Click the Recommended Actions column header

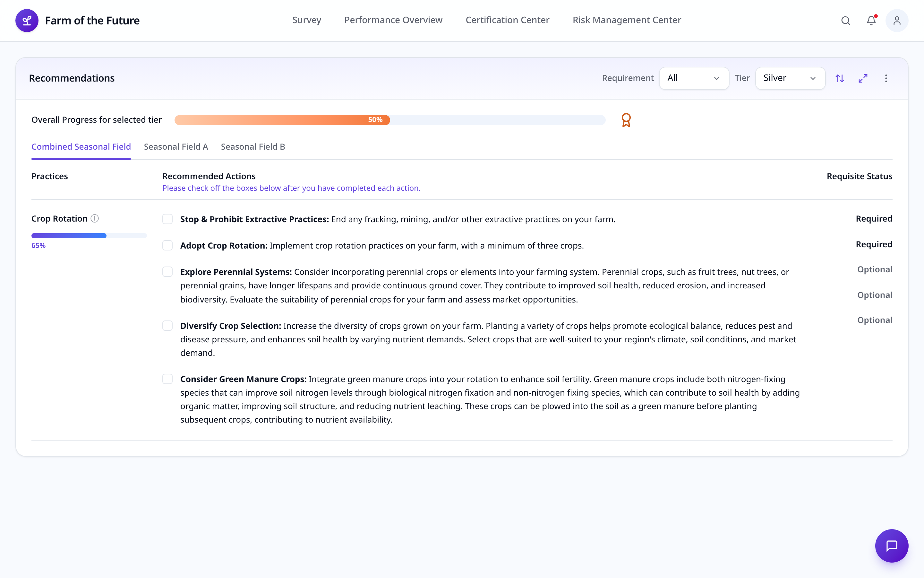coord(209,176)
